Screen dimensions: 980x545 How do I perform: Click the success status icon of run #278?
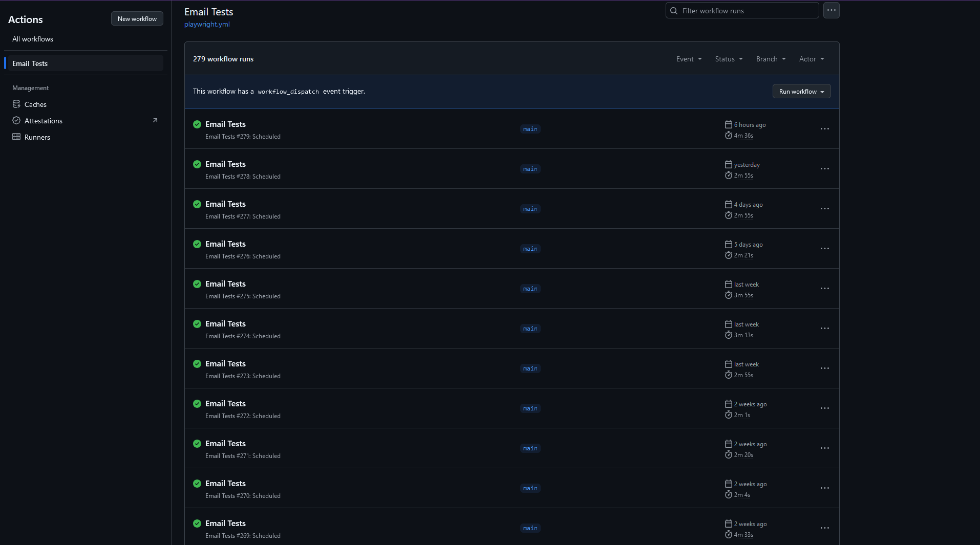pos(197,164)
